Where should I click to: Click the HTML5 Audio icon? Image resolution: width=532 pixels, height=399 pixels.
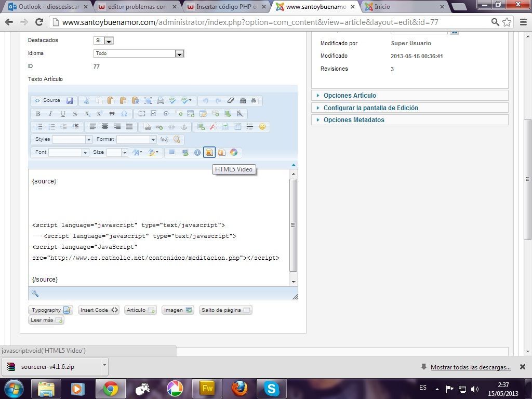[221, 152]
